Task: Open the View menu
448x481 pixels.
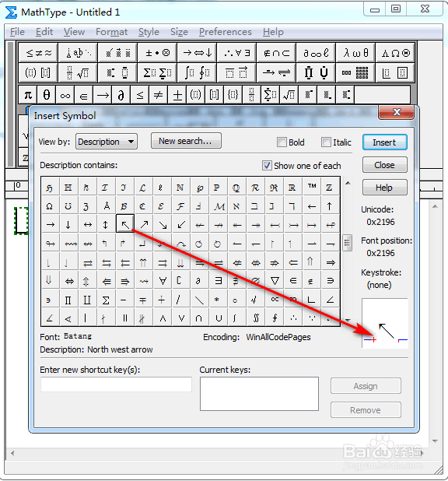Action: point(74,32)
